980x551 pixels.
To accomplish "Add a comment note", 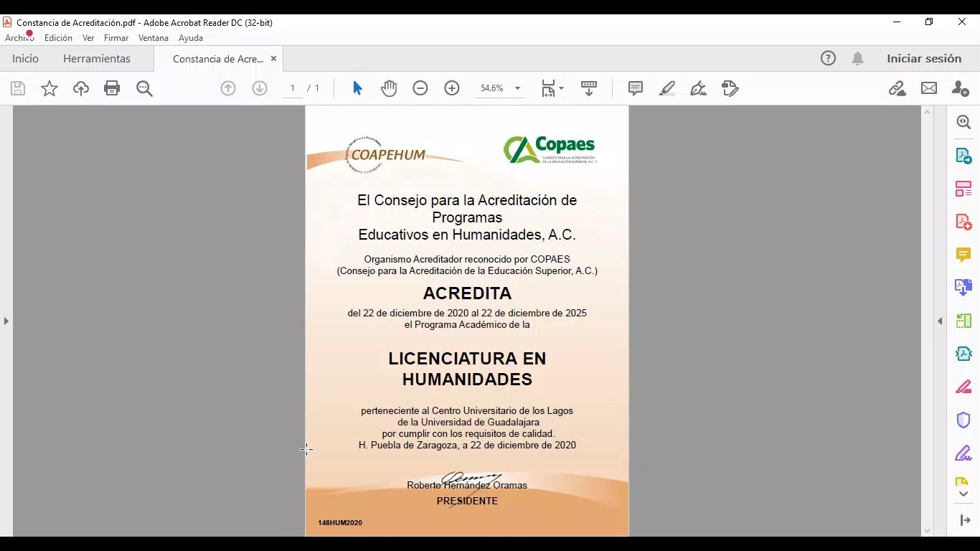I will [x=636, y=88].
